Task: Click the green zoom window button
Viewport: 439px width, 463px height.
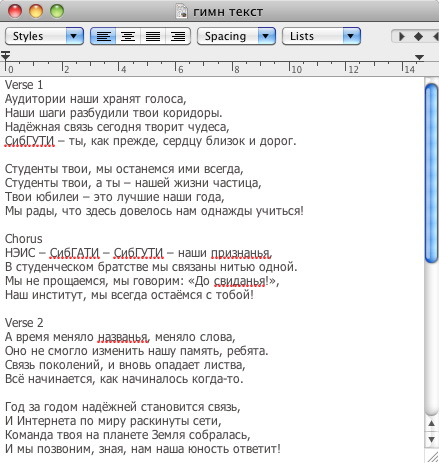Action: (x=57, y=11)
